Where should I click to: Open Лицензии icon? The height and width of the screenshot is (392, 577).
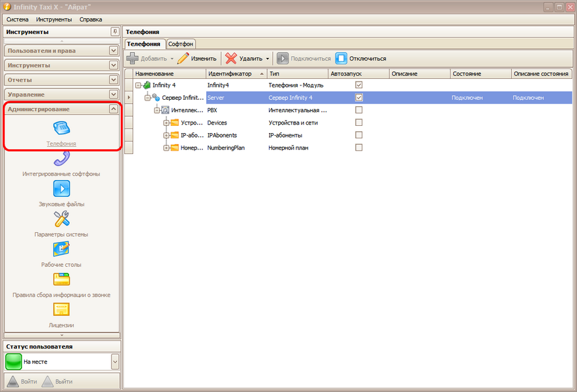pos(61,310)
